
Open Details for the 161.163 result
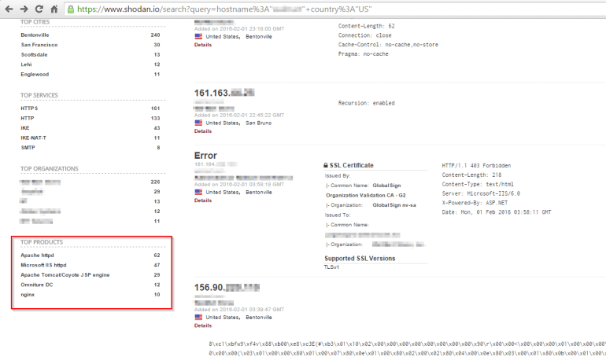point(203,131)
